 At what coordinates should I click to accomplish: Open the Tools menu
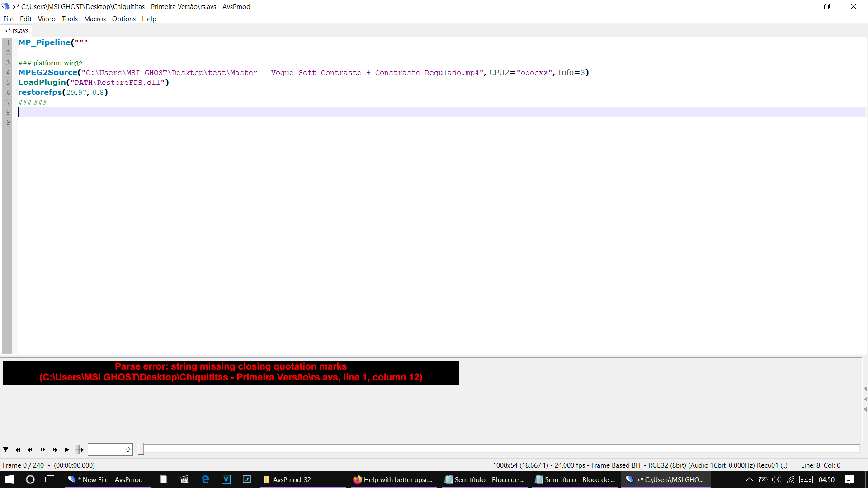70,19
